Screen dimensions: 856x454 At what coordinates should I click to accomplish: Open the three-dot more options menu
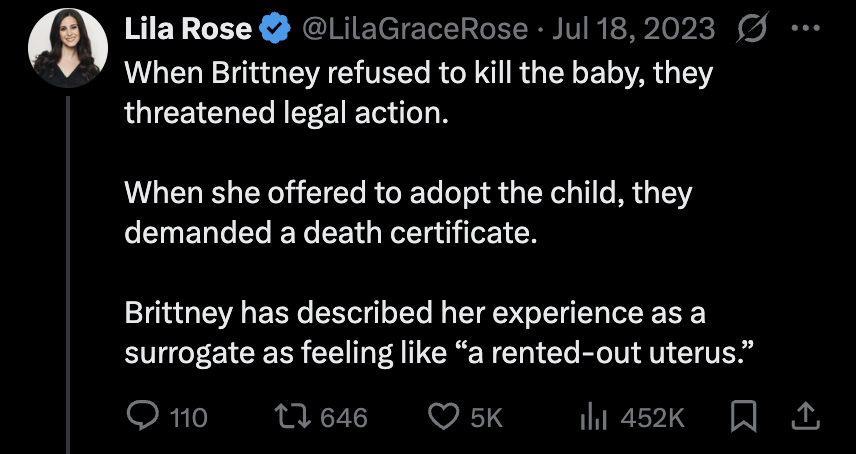coord(804,29)
